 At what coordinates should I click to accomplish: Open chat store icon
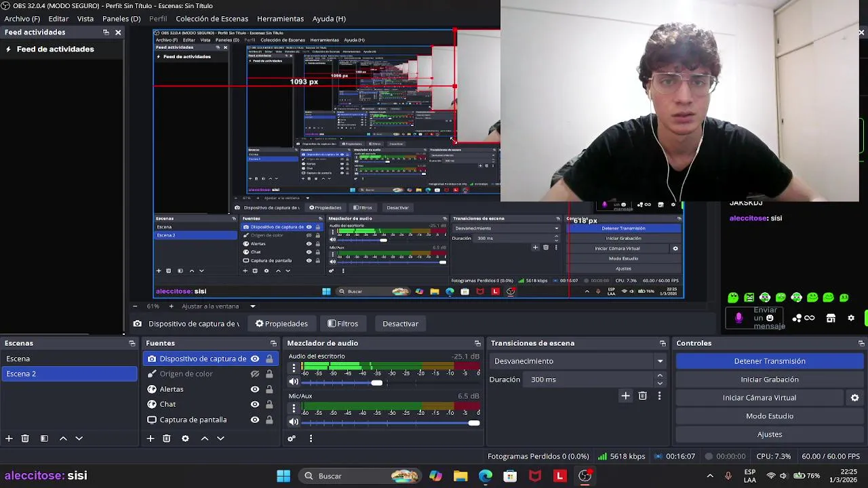point(831,318)
